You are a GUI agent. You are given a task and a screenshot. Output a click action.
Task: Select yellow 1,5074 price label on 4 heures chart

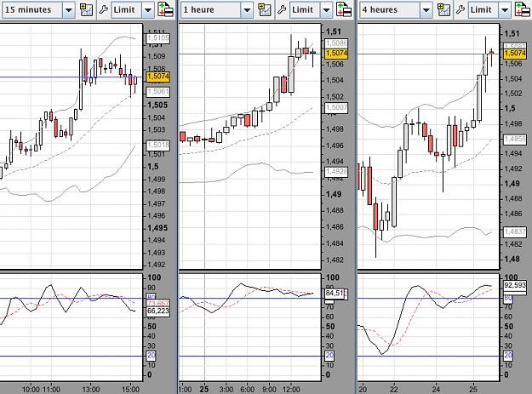pos(515,54)
